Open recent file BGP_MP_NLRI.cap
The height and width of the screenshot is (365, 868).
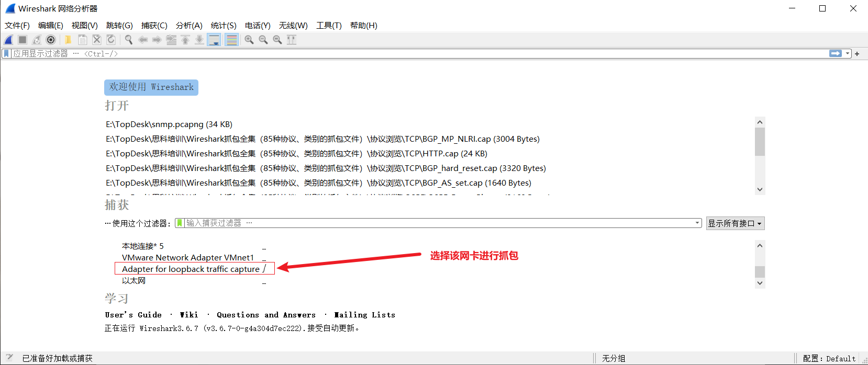click(322, 139)
